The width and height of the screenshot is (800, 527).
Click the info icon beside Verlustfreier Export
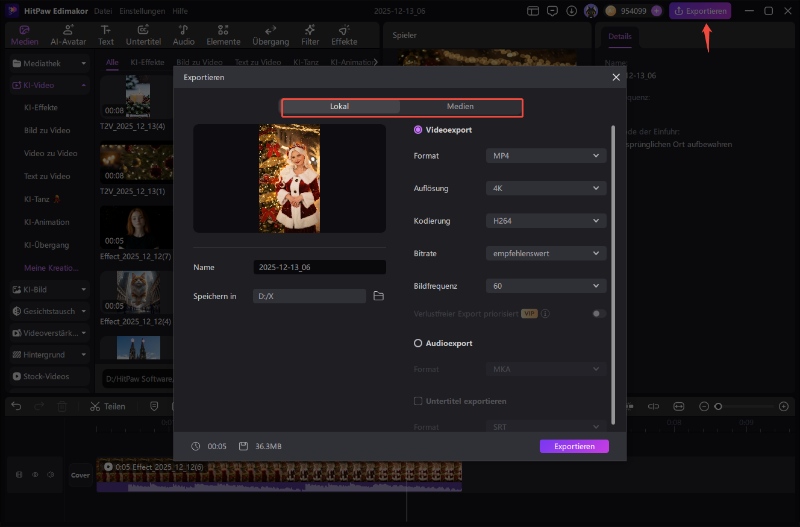pos(545,314)
